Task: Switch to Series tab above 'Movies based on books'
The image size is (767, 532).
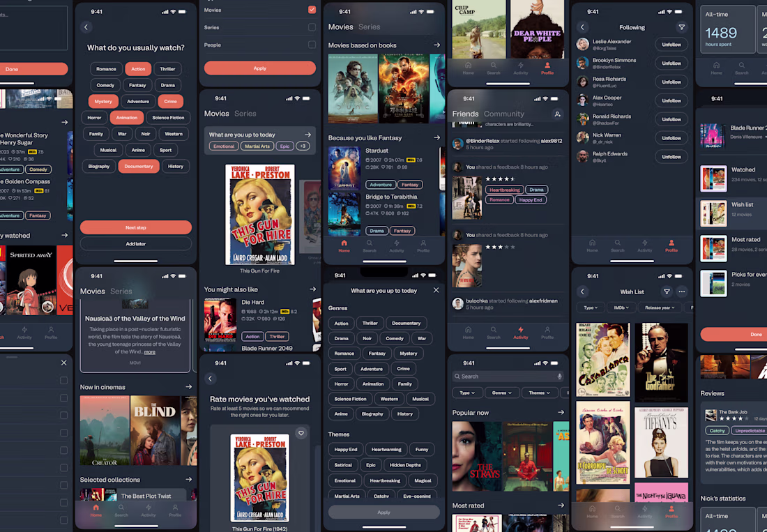Action: 369,27
